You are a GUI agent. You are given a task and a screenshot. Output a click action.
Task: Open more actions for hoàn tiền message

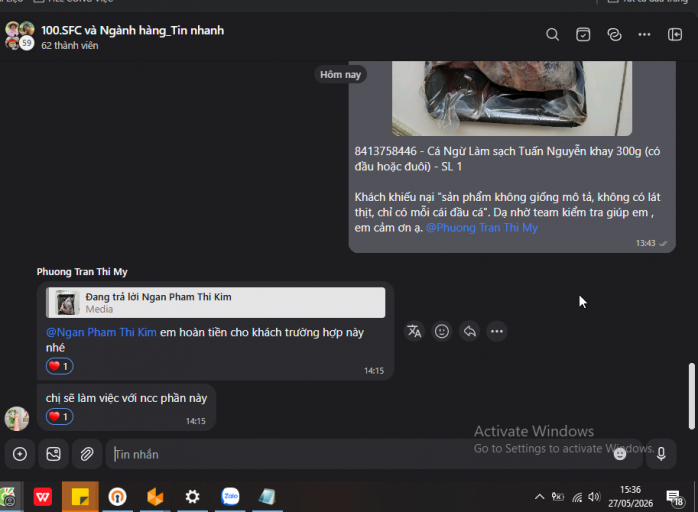click(497, 331)
